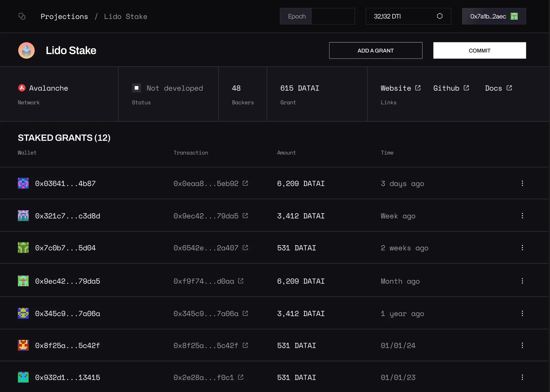Open options menu for 0x03641...4b87 row
Image resolution: width=550 pixels, height=392 pixels.
tap(522, 183)
